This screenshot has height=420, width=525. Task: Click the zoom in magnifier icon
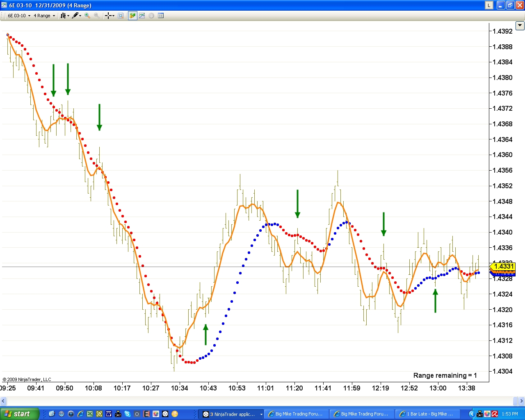87,16
